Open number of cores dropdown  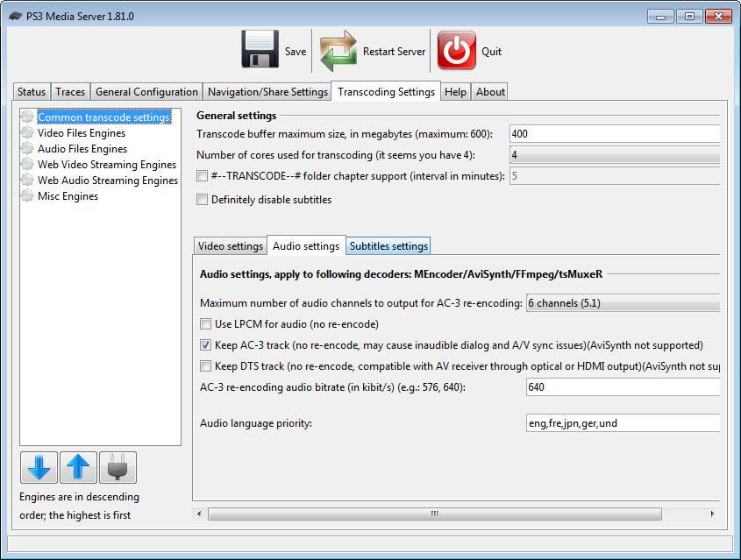point(615,155)
